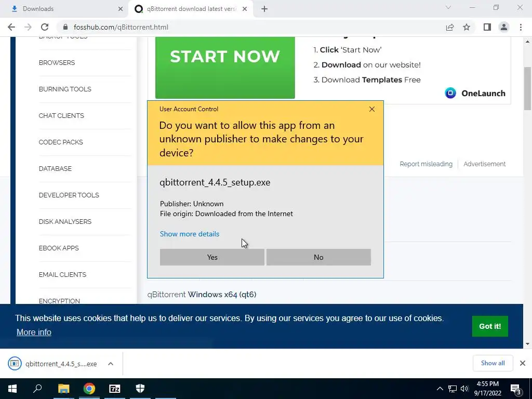Viewport: 532px width, 399px height.
Task: Open Chrome from the taskbar
Action: coord(89,389)
